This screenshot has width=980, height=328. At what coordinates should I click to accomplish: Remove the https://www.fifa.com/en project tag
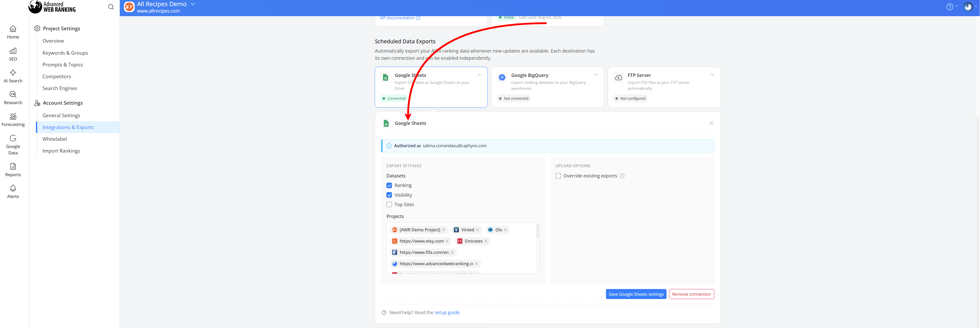click(x=452, y=252)
